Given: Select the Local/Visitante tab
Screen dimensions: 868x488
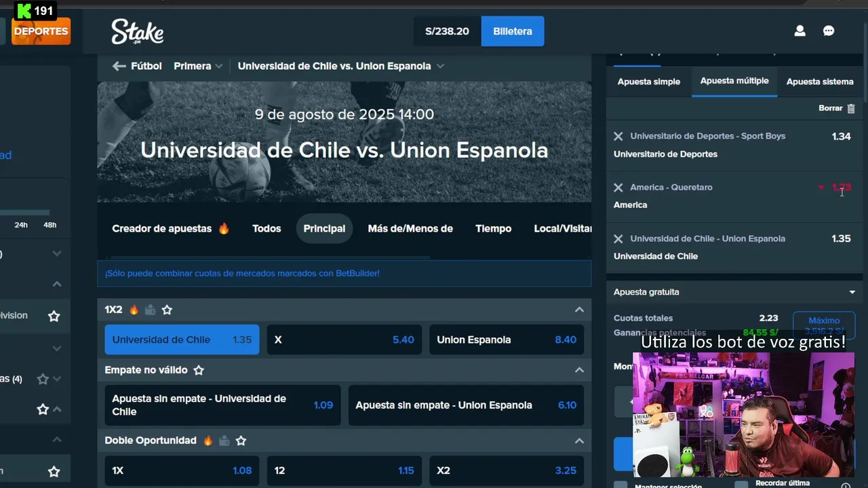Looking at the screenshot, I should tap(562, 228).
